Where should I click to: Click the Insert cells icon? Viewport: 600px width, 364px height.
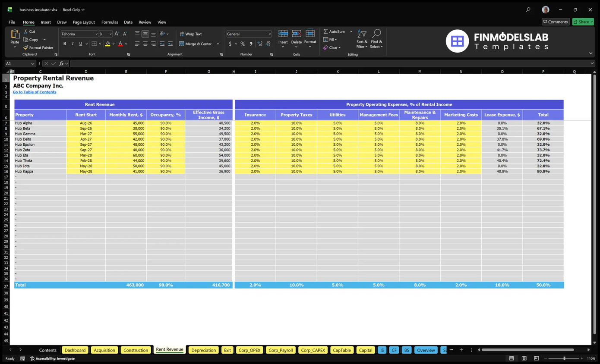click(x=283, y=34)
